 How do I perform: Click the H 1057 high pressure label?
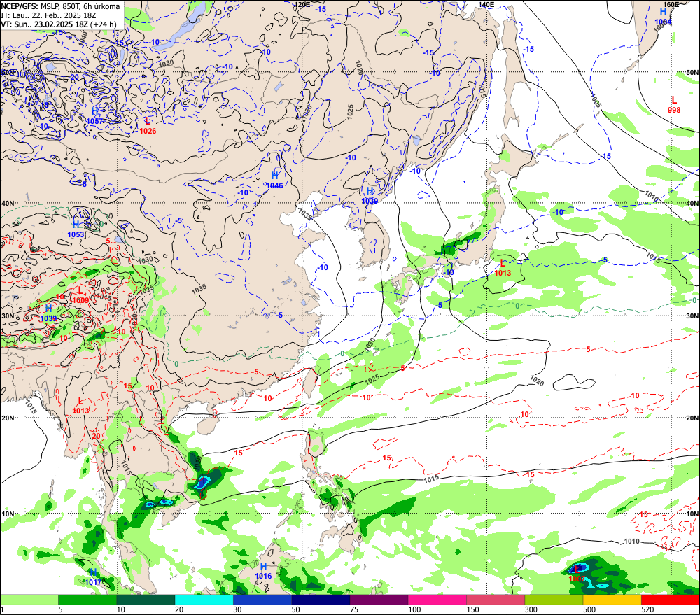click(94, 115)
